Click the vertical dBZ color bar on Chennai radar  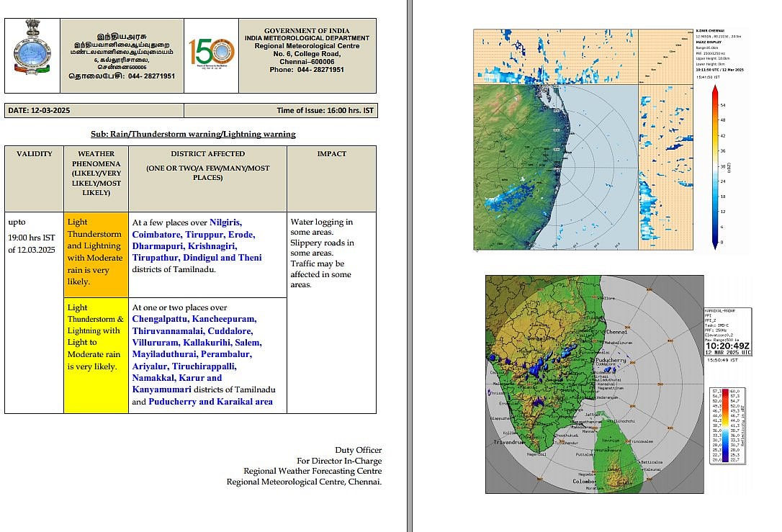click(714, 166)
